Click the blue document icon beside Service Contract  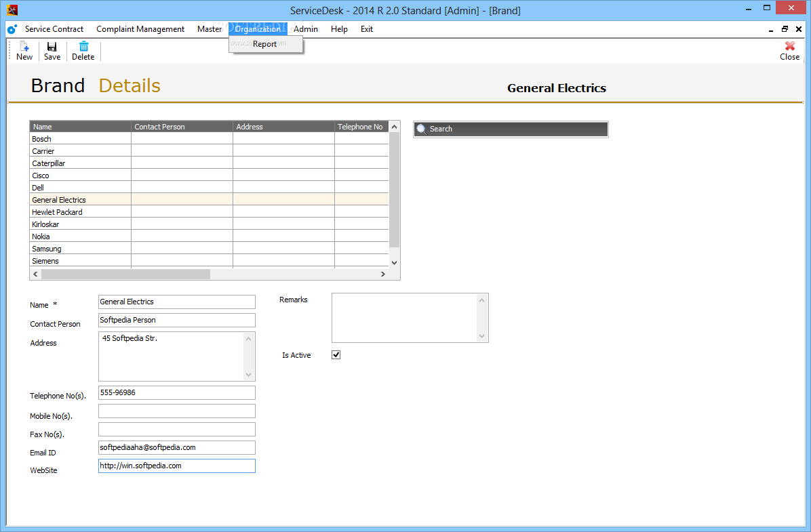pyautogui.click(x=12, y=29)
